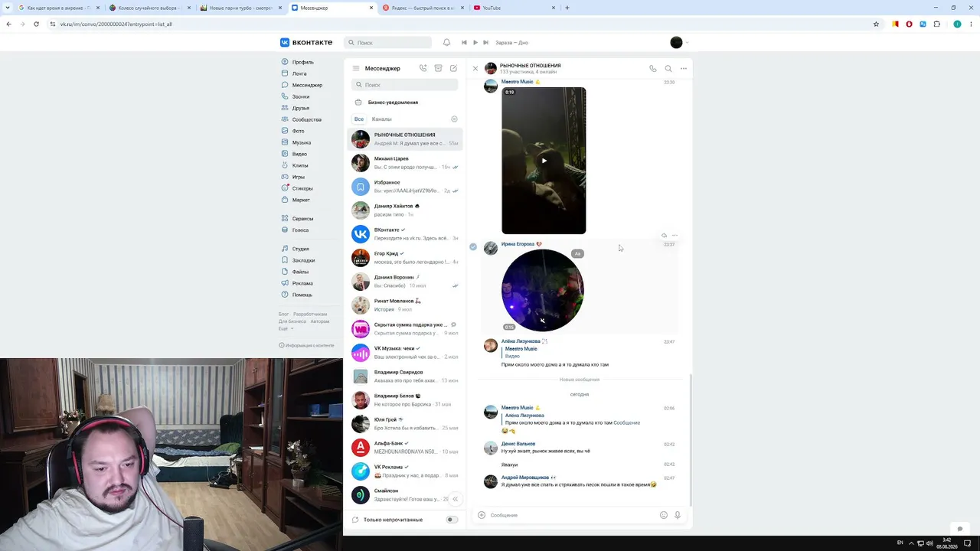Open Профиль in left sidebar
980x551 pixels.
[x=302, y=62]
